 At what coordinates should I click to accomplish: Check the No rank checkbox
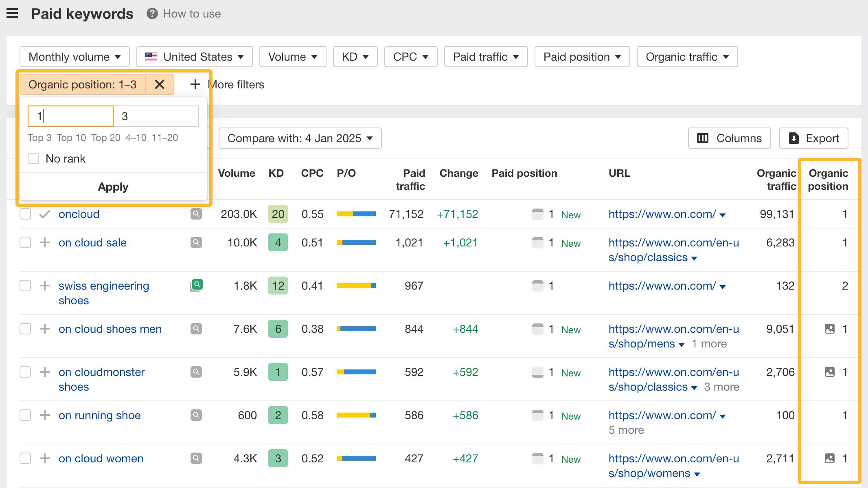click(33, 158)
